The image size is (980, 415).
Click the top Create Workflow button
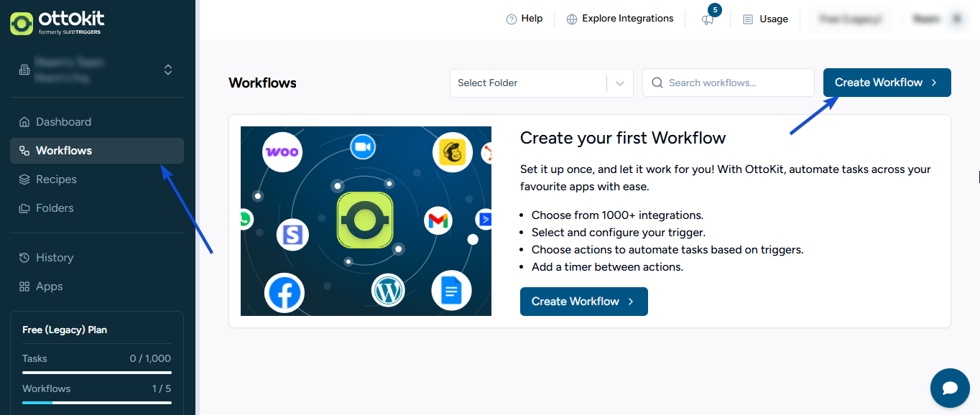[x=887, y=83]
